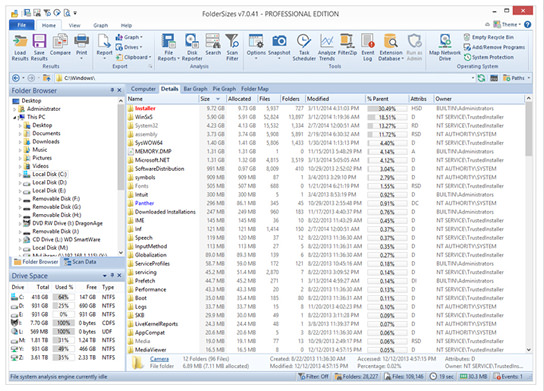544x391 pixels.
Task: Sort by the Owner column header
Action: (x=479, y=99)
